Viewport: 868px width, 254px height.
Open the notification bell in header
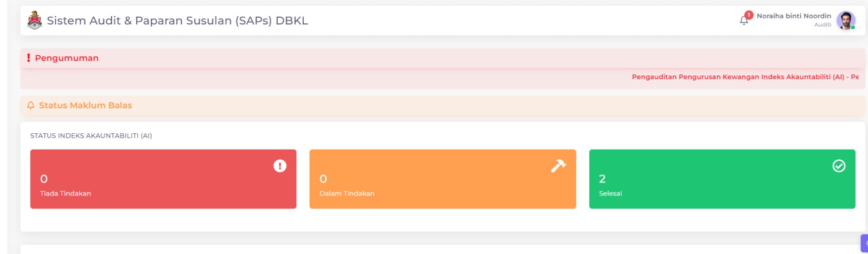[x=744, y=21]
